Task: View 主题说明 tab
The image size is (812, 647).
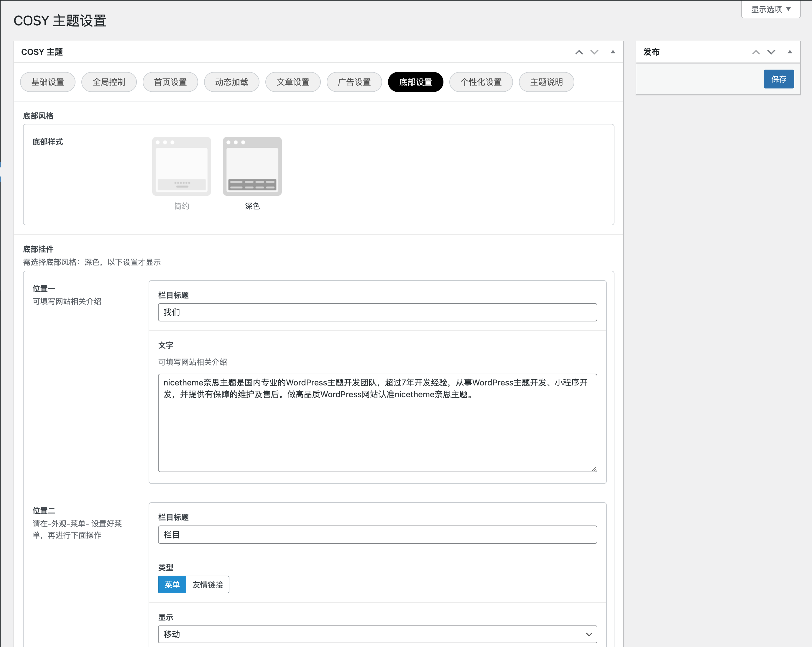Action: click(547, 82)
